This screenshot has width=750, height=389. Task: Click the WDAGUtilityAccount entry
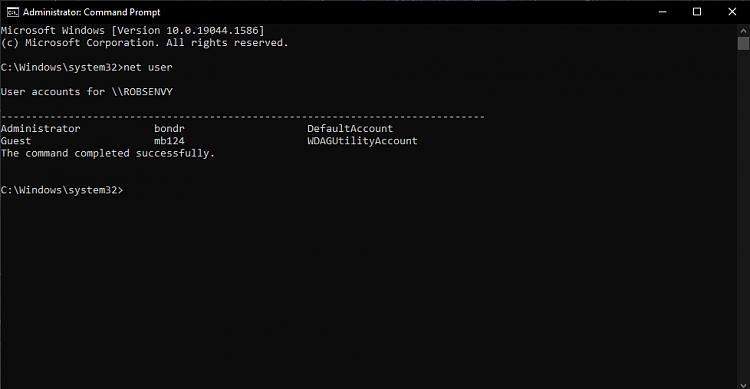[362, 141]
